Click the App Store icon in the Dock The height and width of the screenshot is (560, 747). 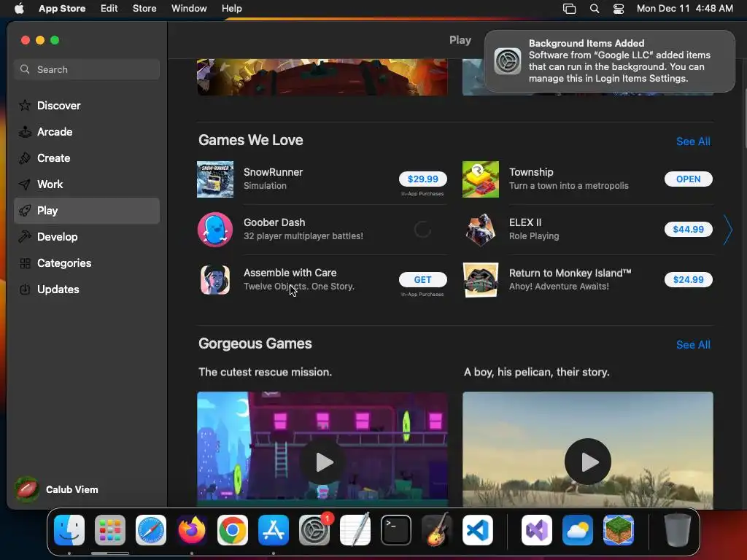tap(274, 530)
